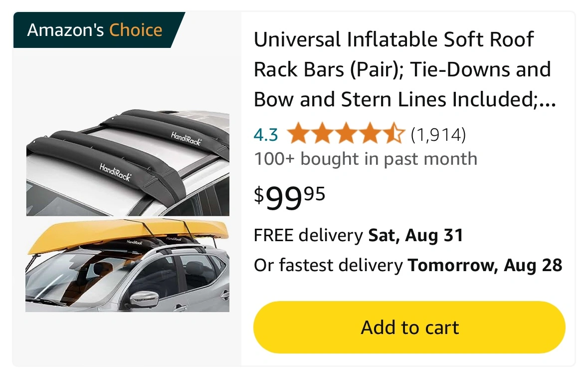Open the photo of car carrying kayak
Image resolution: width=588 pixels, height=369 pixels.
(128, 266)
